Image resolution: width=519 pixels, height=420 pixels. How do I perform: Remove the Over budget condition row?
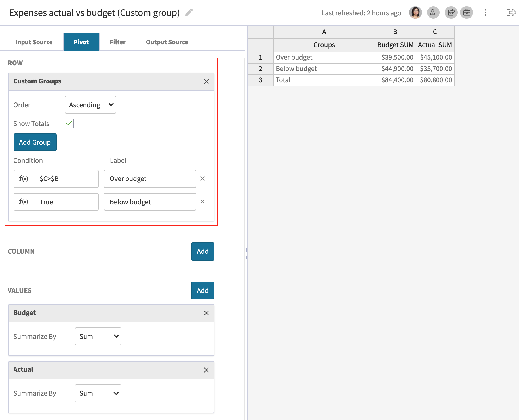click(x=202, y=179)
